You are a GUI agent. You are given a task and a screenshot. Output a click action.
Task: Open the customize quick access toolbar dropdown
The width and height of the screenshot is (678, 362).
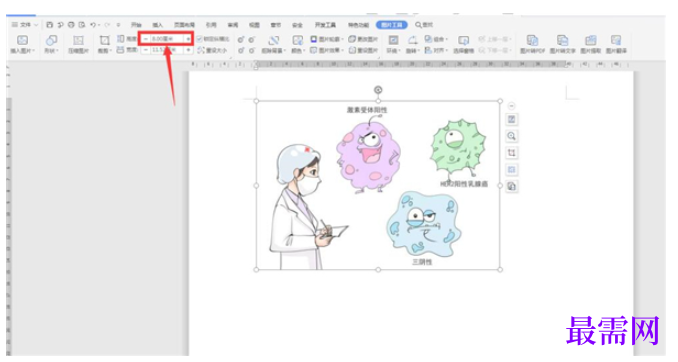(118, 25)
